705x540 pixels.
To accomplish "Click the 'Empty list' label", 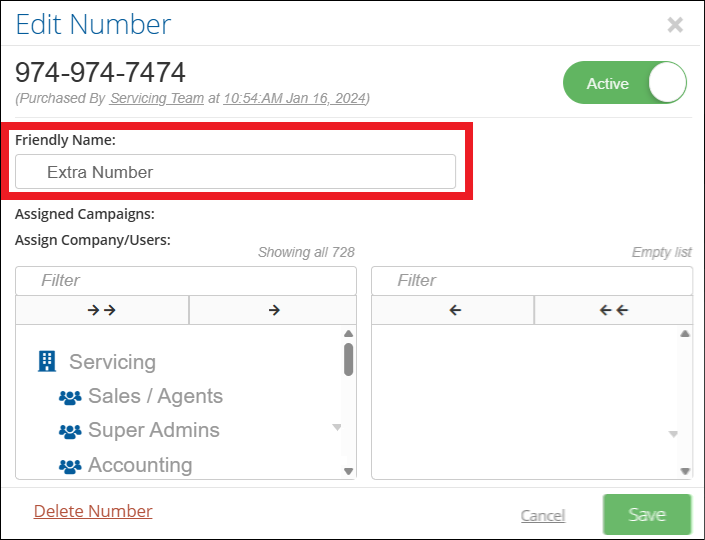I will click(x=661, y=252).
